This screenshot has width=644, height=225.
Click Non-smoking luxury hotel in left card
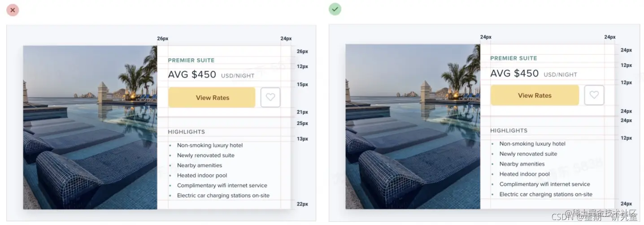click(x=210, y=145)
